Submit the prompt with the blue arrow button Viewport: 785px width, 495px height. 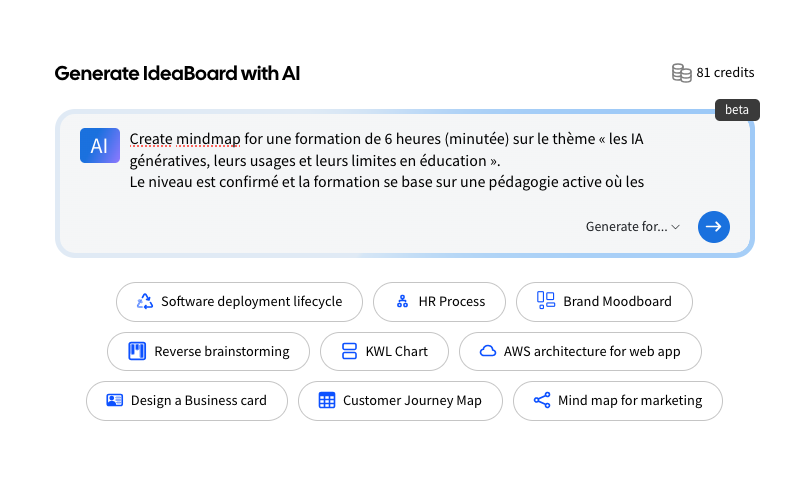coord(713,227)
